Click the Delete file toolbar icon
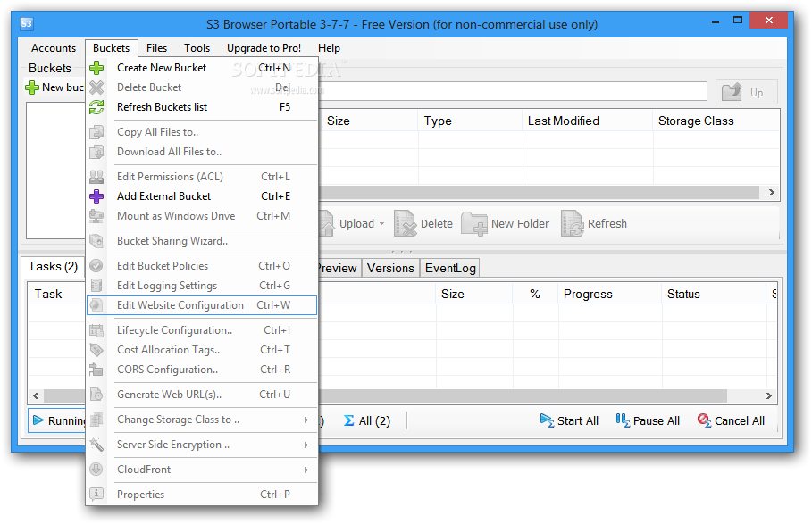 (x=405, y=223)
